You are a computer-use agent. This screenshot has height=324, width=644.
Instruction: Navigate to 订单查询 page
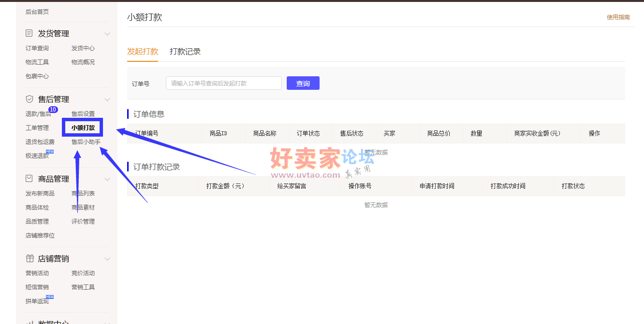tap(37, 48)
